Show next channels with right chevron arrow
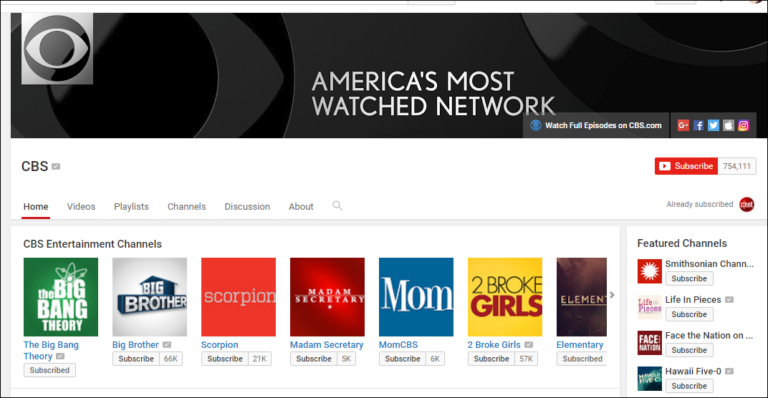The height and width of the screenshot is (398, 768). tap(612, 295)
